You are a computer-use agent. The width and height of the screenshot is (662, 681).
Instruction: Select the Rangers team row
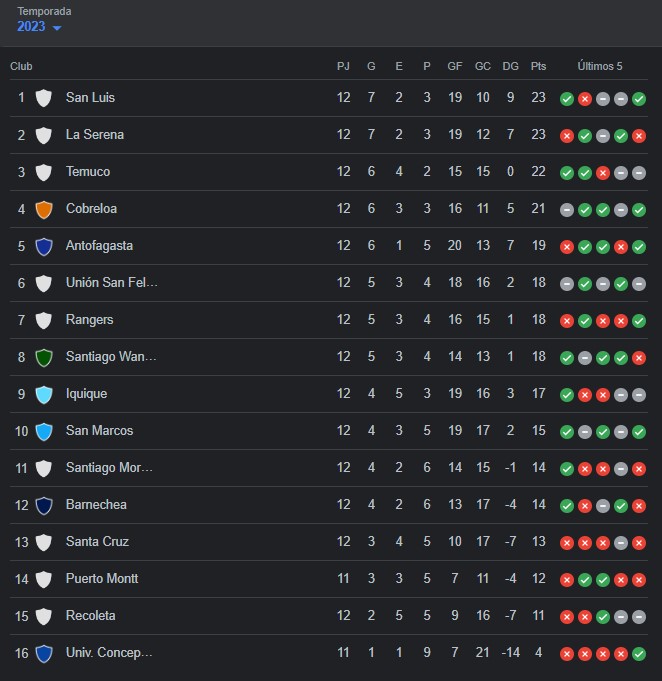coord(329,320)
